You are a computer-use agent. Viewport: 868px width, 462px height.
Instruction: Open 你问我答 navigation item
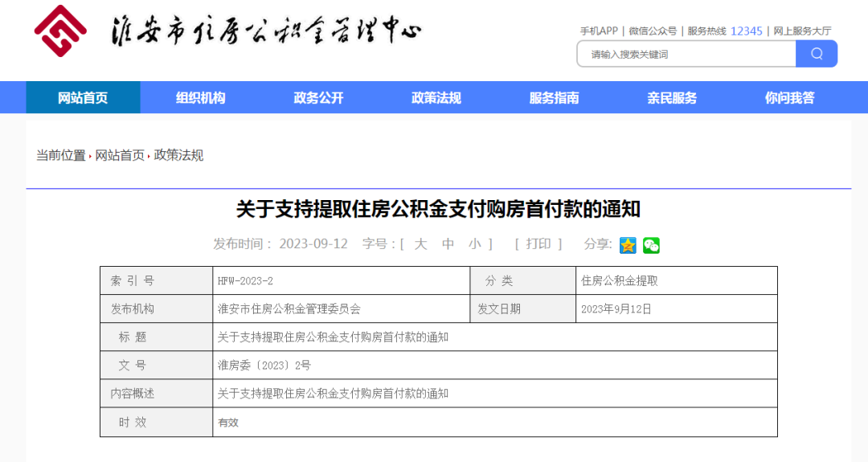789,98
